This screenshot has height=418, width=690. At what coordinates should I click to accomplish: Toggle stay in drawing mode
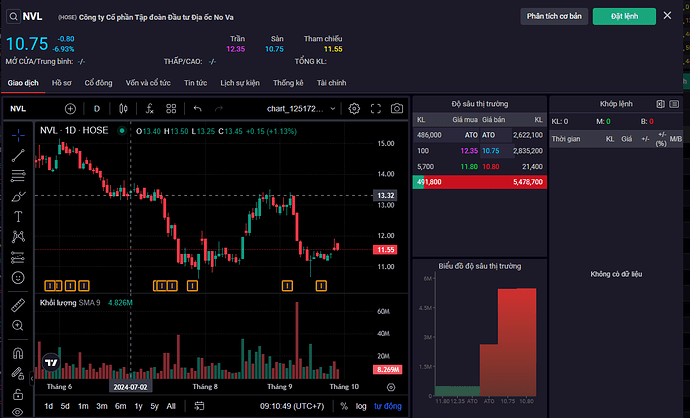(x=18, y=374)
